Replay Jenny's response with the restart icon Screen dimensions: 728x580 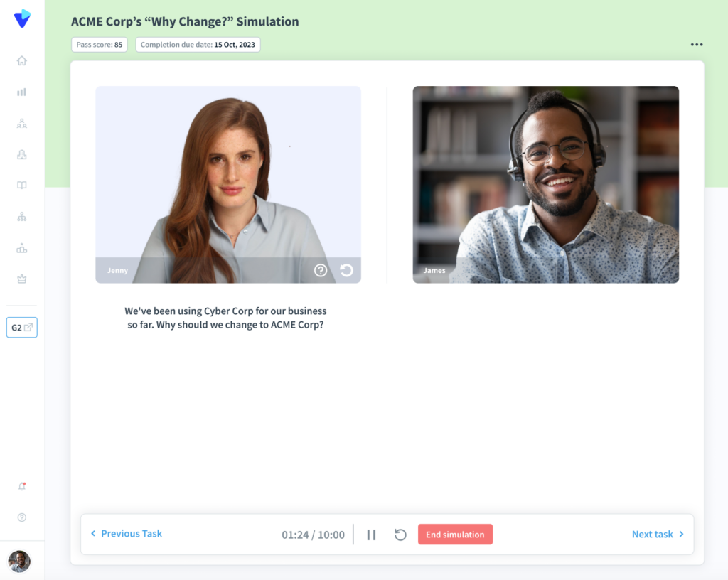click(x=346, y=271)
